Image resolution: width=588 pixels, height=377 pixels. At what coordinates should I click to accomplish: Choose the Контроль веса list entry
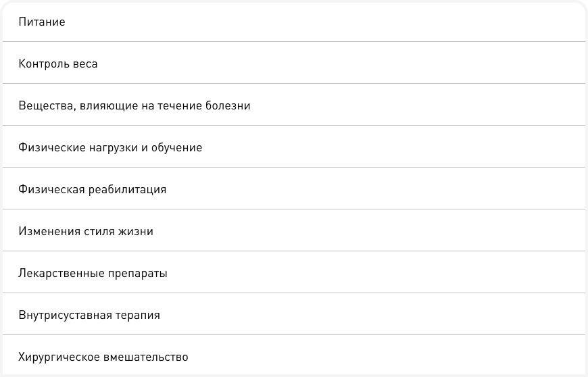58,64
